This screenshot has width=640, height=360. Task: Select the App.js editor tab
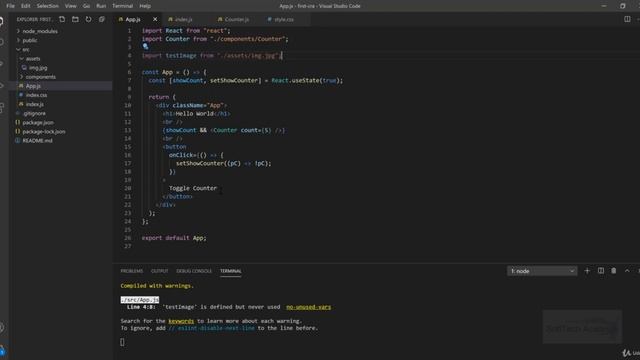[x=133, y=19]
